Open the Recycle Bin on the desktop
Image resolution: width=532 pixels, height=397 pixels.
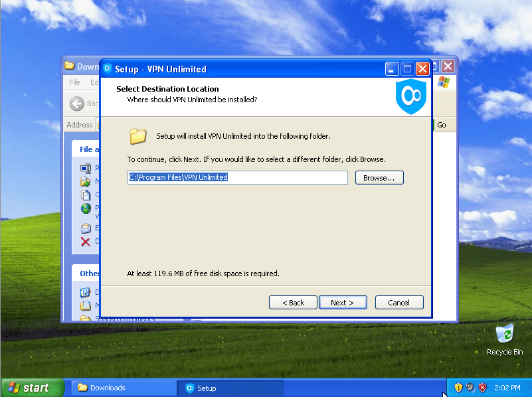[505, 335]
